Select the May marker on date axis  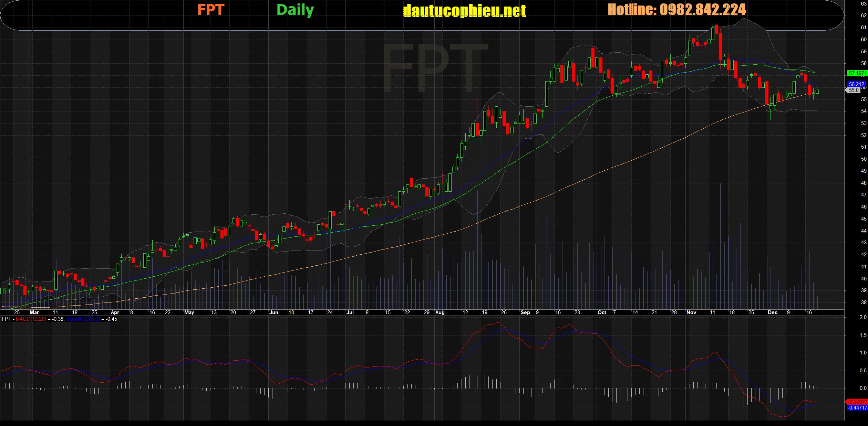(x=189, y=312)
